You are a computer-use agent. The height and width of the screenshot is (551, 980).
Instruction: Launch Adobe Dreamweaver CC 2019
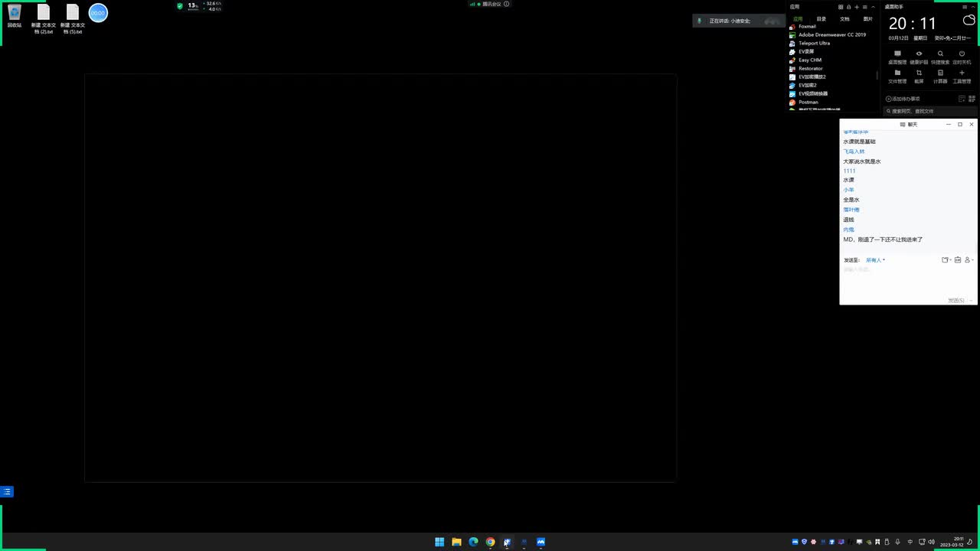832,34
